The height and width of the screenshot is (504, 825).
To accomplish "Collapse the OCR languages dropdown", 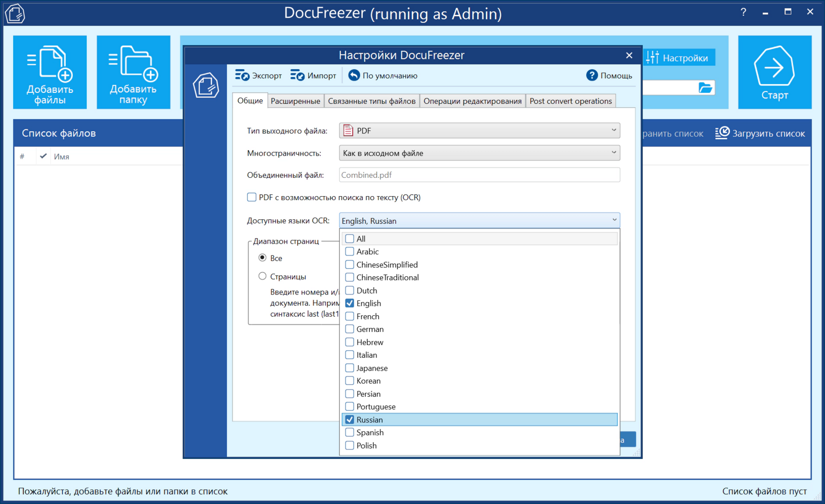I will 614,220.
